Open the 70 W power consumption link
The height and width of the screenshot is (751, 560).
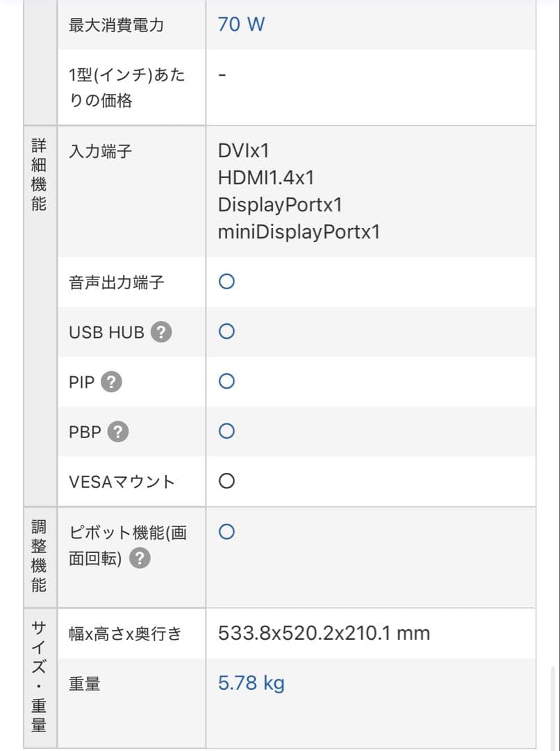coord(240,24)
